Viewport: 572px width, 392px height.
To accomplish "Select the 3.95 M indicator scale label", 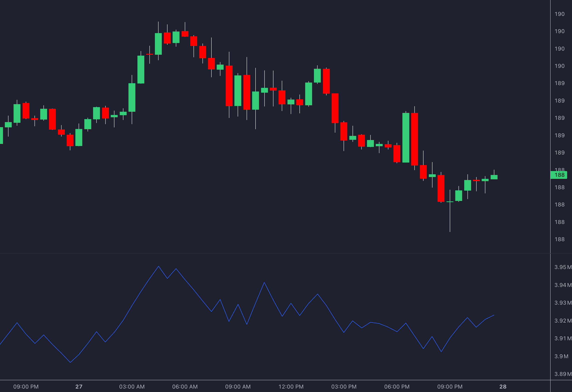I will pos(563,267).
